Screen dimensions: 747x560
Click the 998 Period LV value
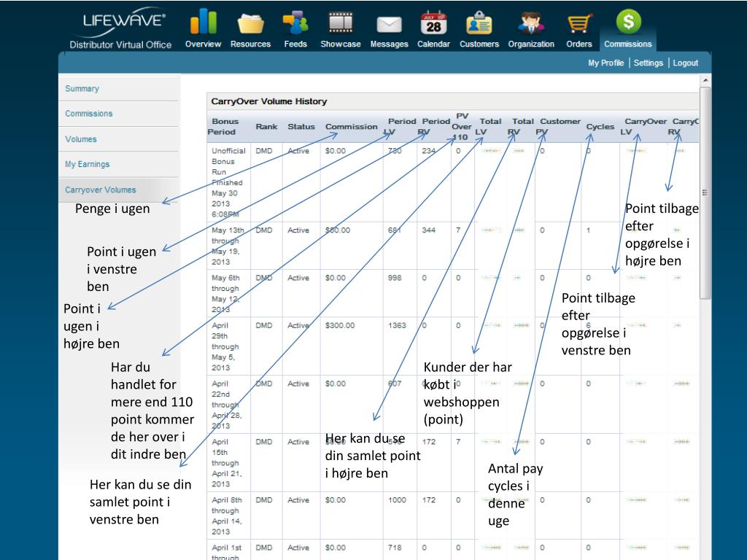(395, 278)
